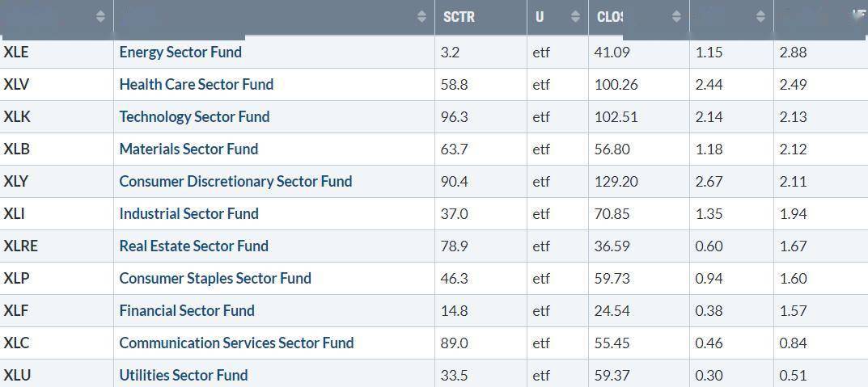Open the Materials Sector Fund link
This screenshot has height=387, width=868.
pos(188,149)
